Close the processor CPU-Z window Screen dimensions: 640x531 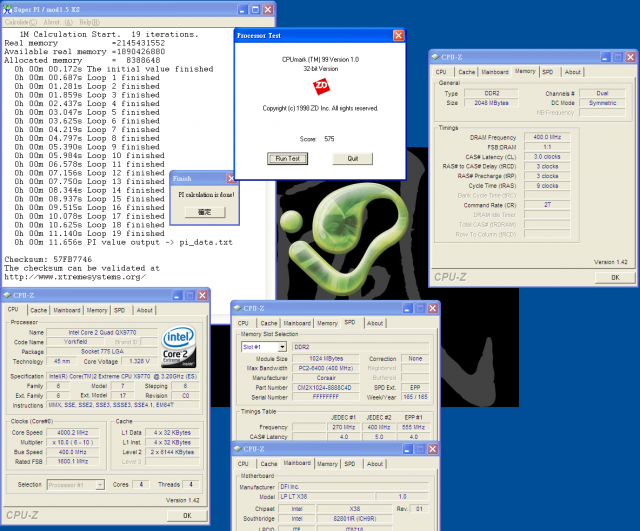202,295
